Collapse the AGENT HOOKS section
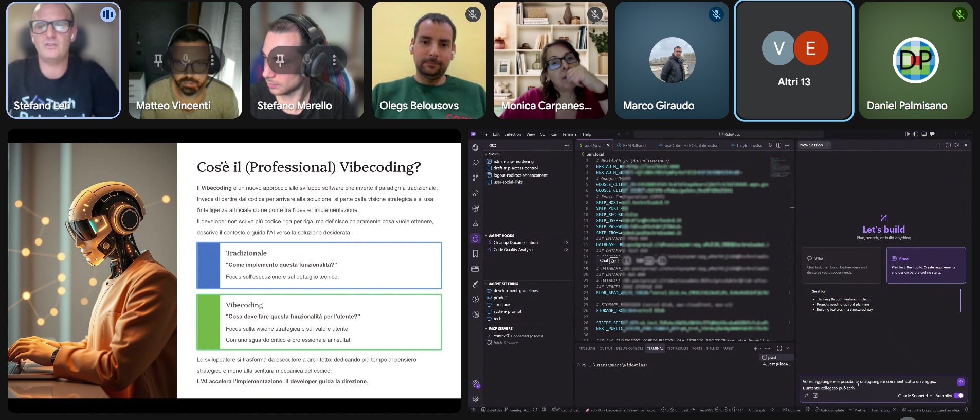 501,236
